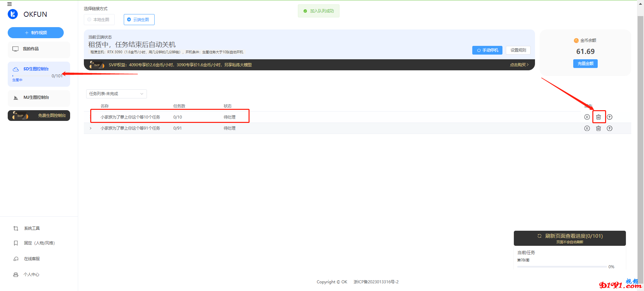Click the balance value 61.69
Viewport: 644px width, 291px height.
[585, 52]
